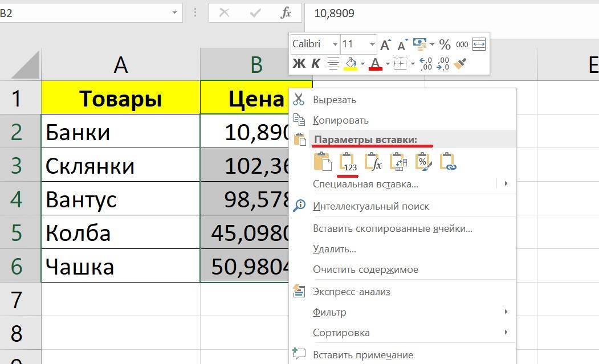This screenshot has height=364, width=599.
Task: Increase decimal places icon
Action: (426, 63)
